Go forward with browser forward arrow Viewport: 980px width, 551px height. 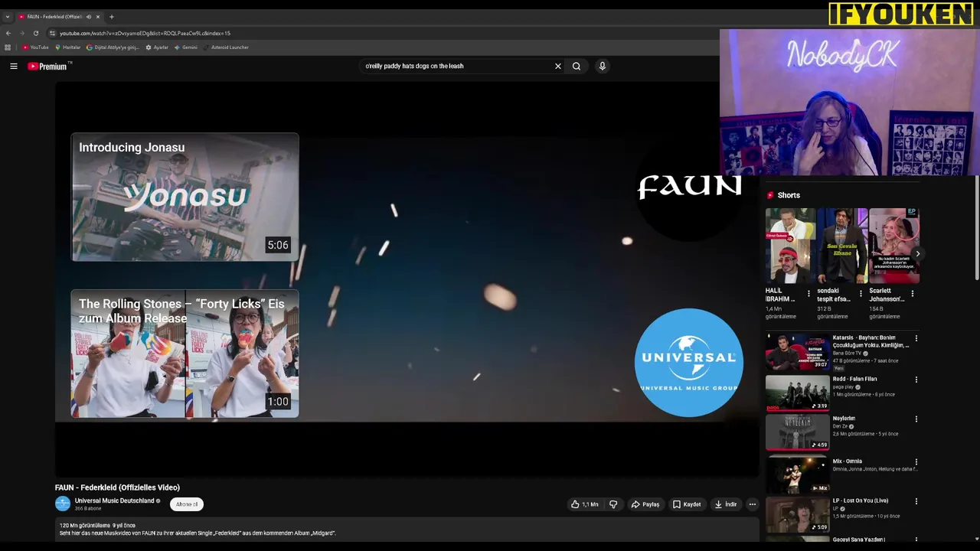[22, 34]
